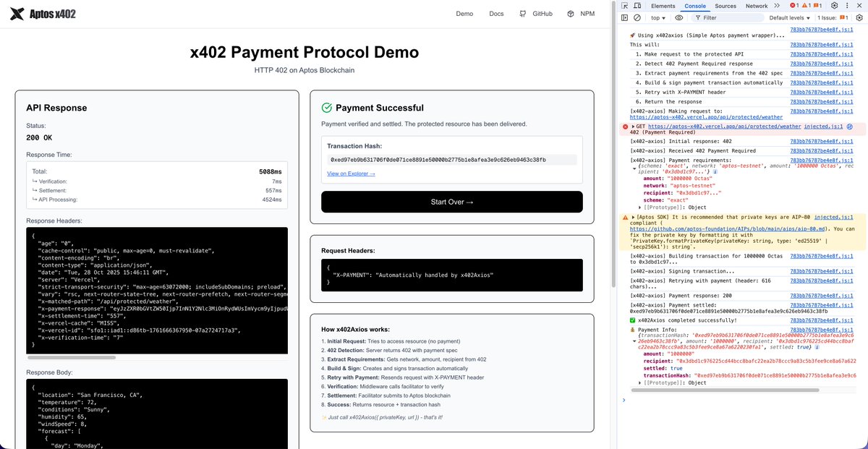Click the yellow warning count badge
The width and height of the screenshot is (868, 449).
click(808, 6)
